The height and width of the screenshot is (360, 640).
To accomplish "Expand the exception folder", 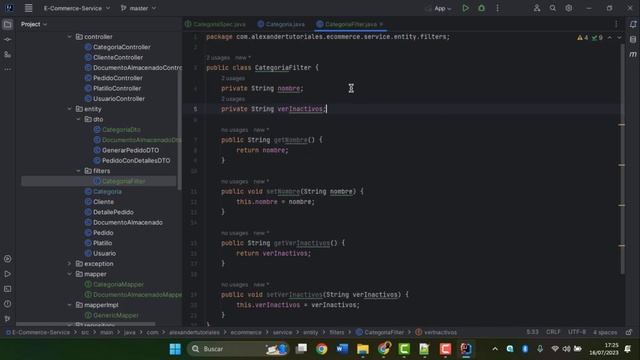I will [x=69, y=264].
